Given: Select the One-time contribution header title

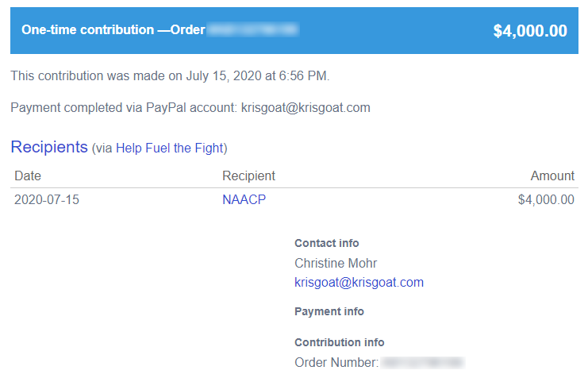Looking at the screenshot, I should click(113, 29).
